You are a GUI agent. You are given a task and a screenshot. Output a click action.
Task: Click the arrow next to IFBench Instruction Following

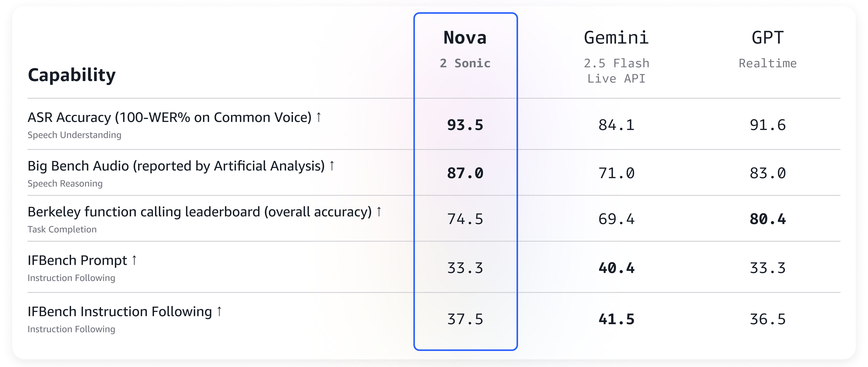pyautogui.click(x=219, y=311)
